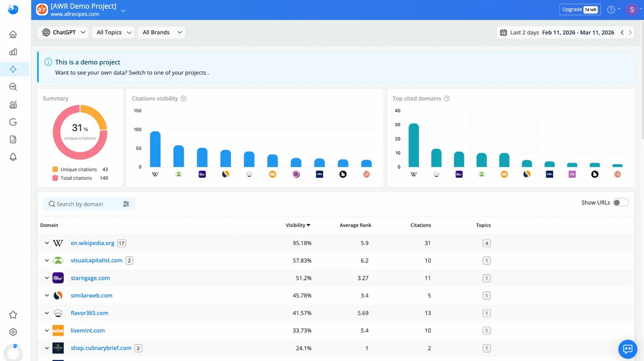This screenshot has height=361, width=644.
Task: Expand the starngage.com row
Action: pyautogui.click(x=47, y=278)
